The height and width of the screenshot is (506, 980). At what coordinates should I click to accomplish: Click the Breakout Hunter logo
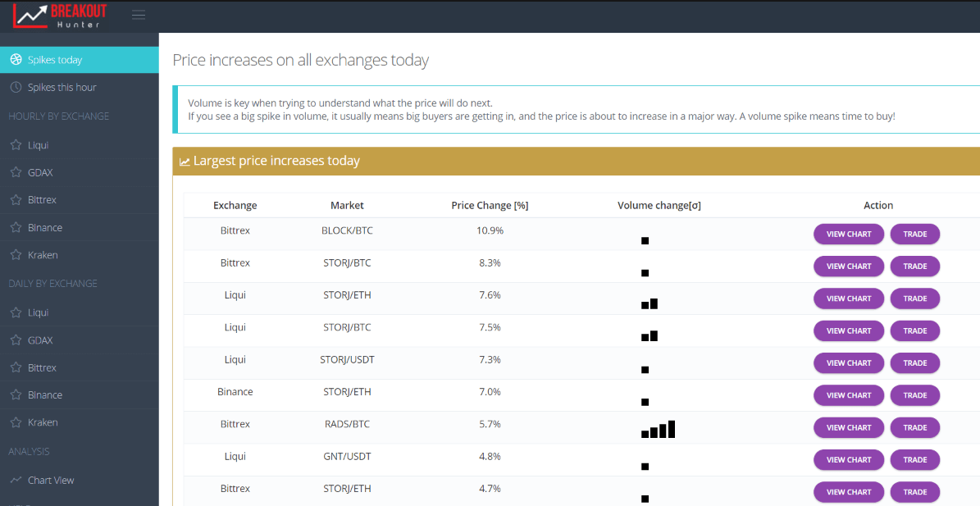pyautogui.click(x=60, y=16)
